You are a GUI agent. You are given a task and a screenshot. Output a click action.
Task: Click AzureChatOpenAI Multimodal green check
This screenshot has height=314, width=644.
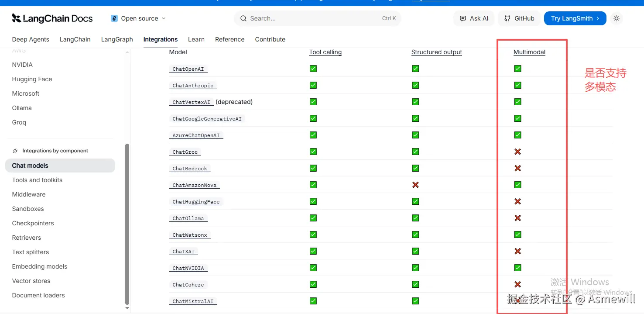517,135
